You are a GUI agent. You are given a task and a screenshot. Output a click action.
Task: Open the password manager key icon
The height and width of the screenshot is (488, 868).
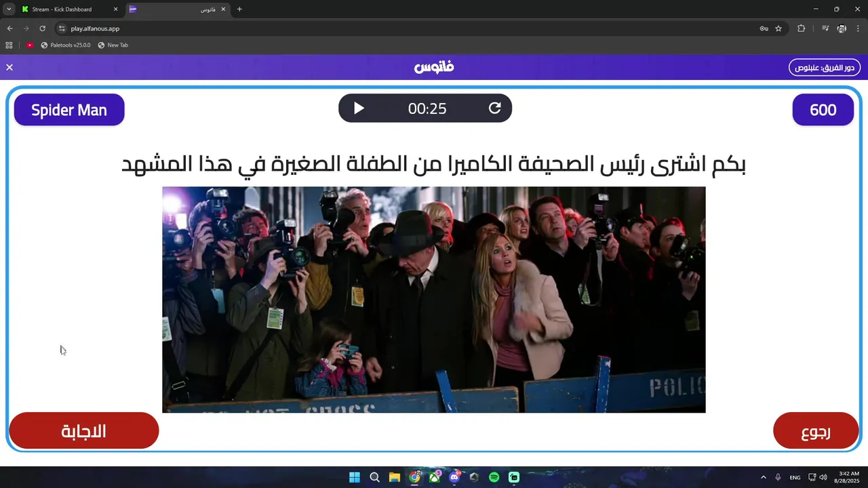pyautogui.click(x=764, y=28)
